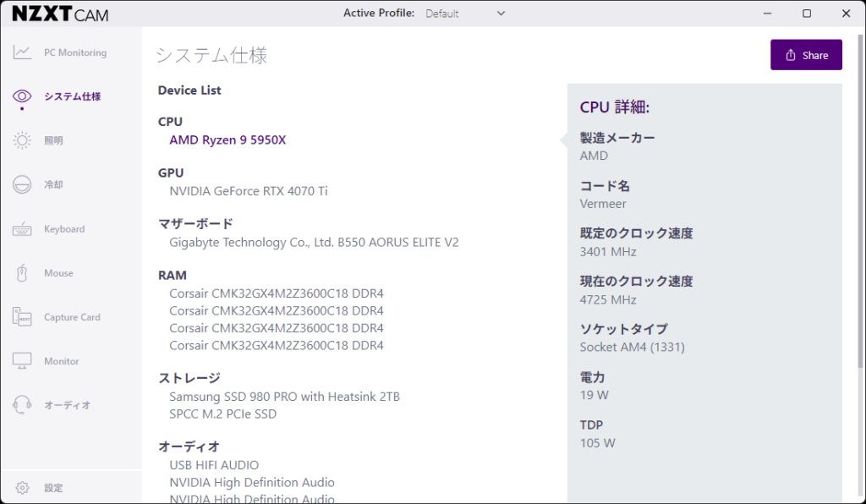This screenshot has height=504, width=866.
Task: Click the first Corsair CMK32GX4M2Z3600C18 RAM entry
Action: [277, 293]
